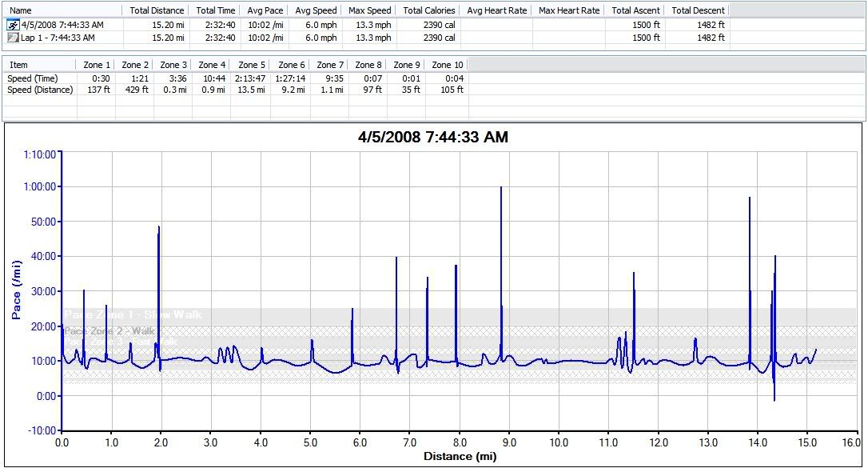Click the Distance (mi) horizontal axis label
868x472 pixels.
pos(460,457)
